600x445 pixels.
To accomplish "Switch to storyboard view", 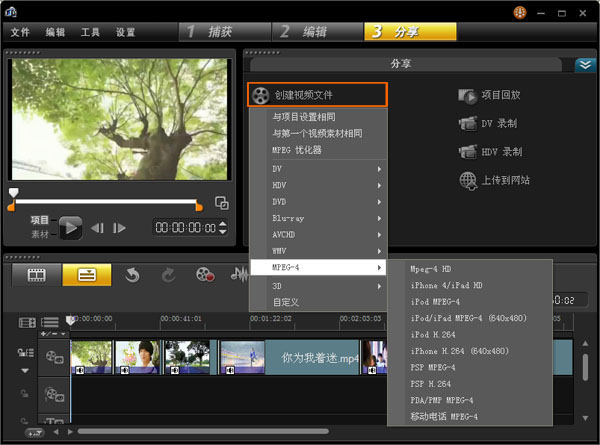I will 37,275.
